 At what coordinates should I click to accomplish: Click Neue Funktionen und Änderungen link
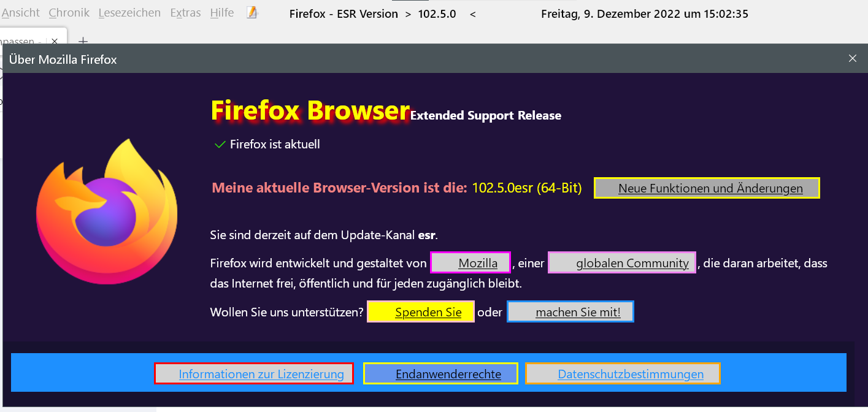tap(707, 188)
